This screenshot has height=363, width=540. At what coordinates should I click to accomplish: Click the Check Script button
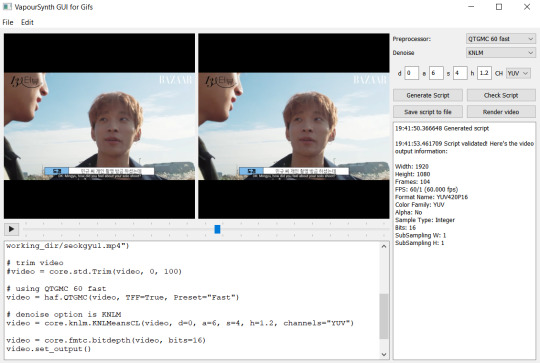pyautogui.click(x=501, y=95)
